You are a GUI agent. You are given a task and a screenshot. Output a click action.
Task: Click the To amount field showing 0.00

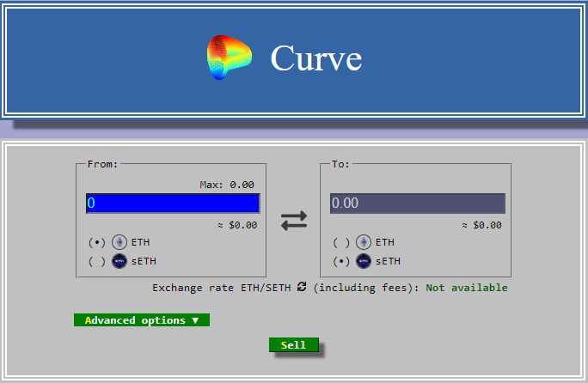(x=418, y=204)
